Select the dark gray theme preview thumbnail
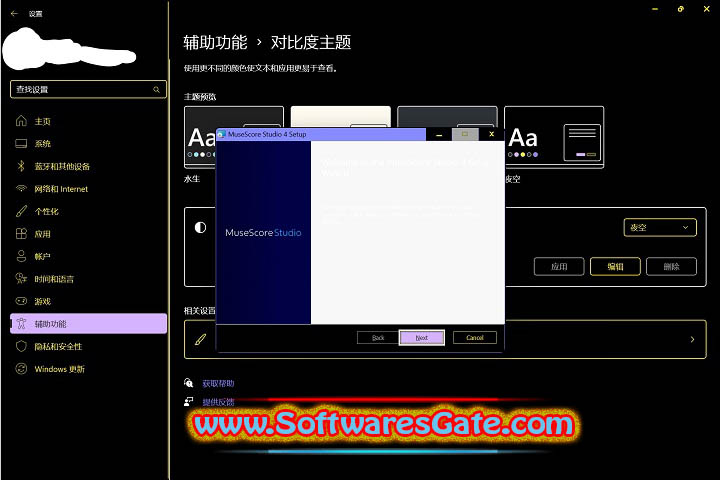 [x=447, y=117]
